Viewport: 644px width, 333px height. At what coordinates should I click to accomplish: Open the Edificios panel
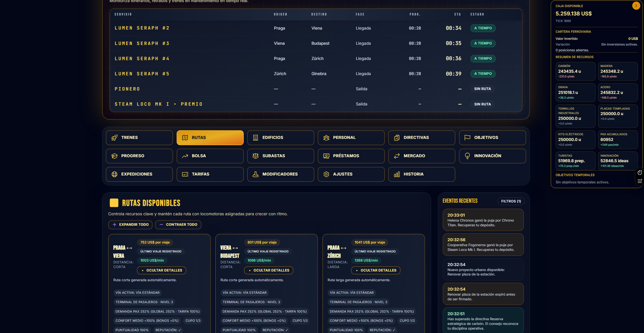(280, 138)
